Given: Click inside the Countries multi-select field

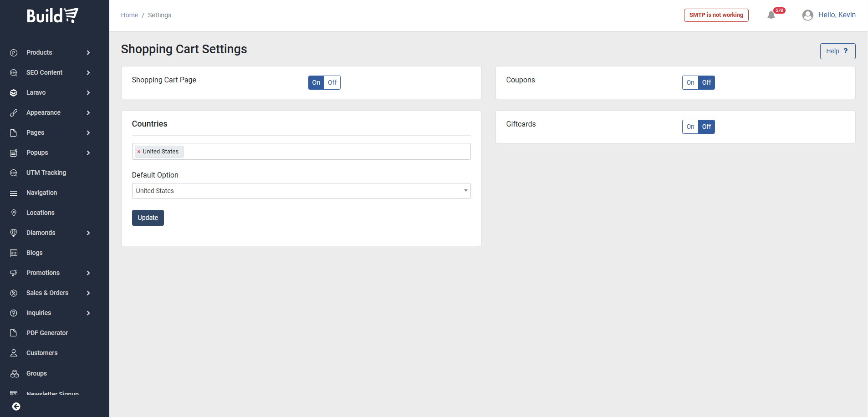Looking at the screenshot, I should (x=301, y=152).
